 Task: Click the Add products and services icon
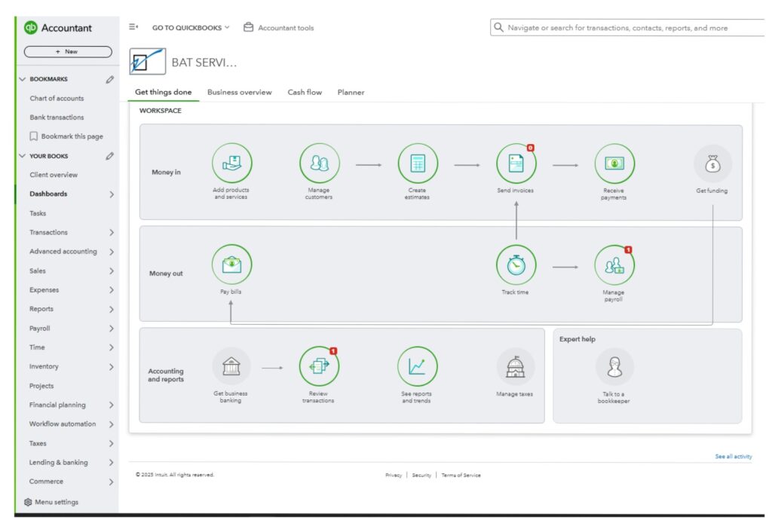(x=231, y=163)
